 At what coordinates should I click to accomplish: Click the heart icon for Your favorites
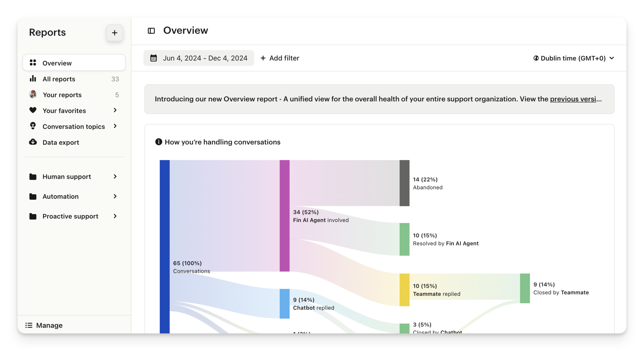click(x=33, y=110)
